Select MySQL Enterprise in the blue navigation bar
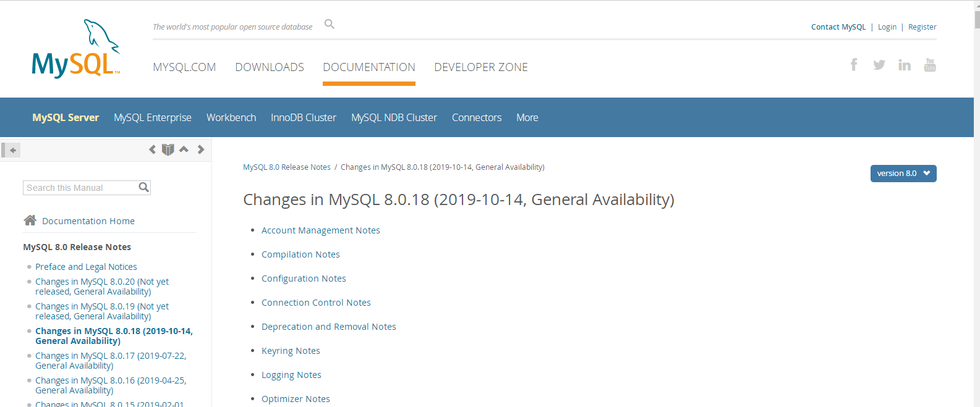 pyautogui.click(x=153, y=117)
